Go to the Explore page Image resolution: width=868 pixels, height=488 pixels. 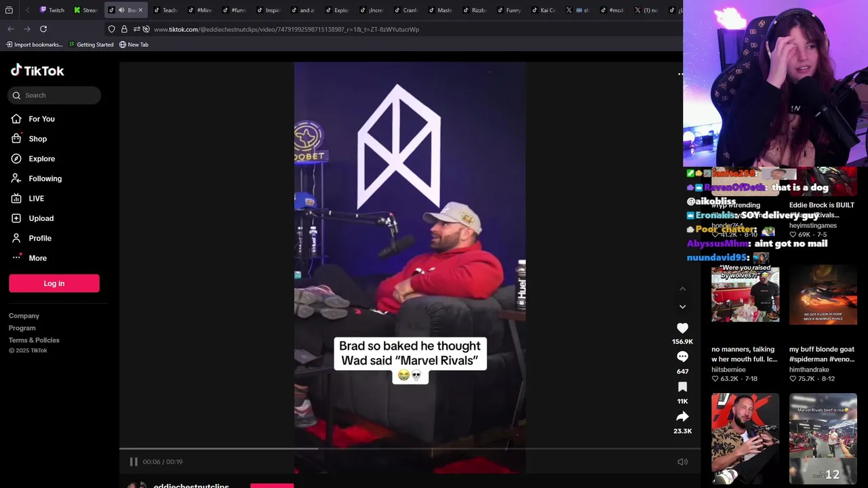(33, 159)
